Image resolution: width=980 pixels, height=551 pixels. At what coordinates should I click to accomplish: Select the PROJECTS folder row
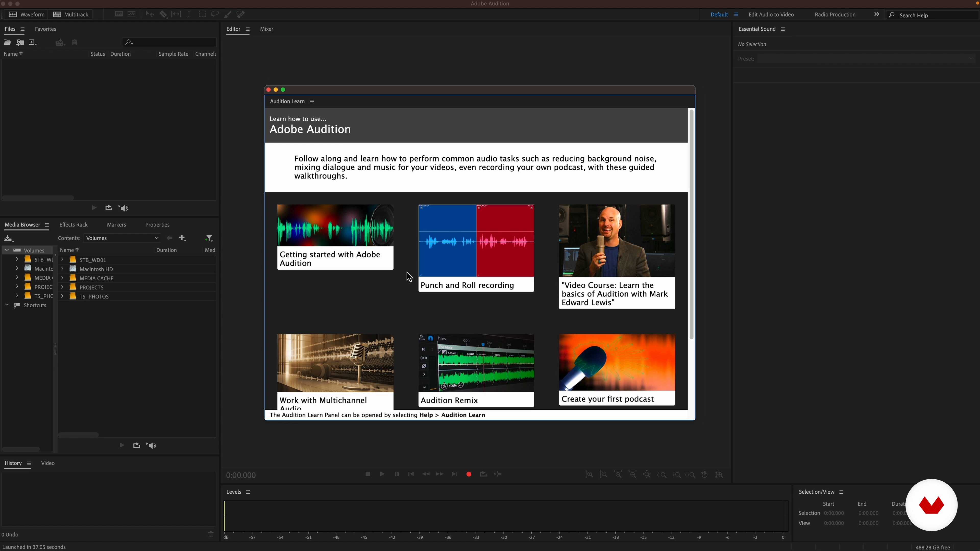(x=137, y=287)
